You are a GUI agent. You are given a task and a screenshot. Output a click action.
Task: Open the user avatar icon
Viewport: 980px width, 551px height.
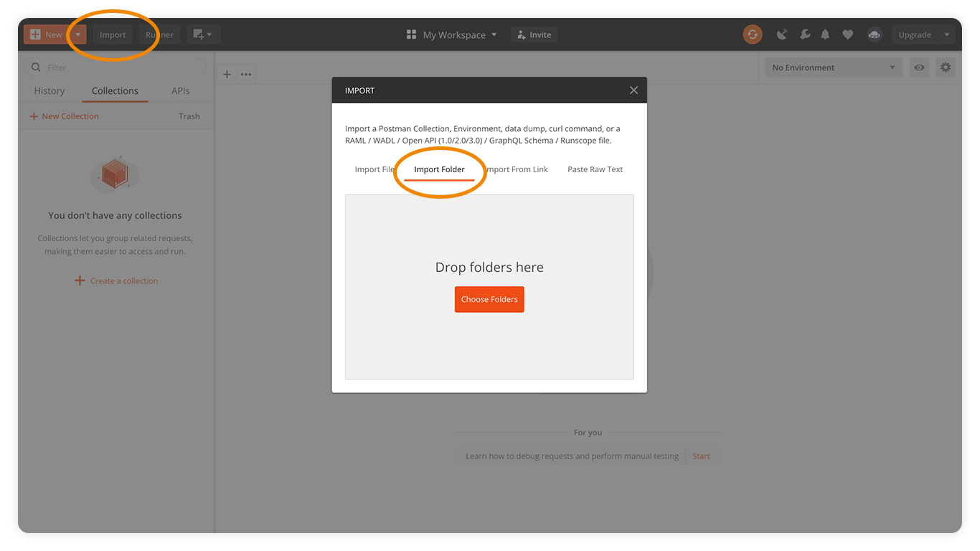click(x=874, y=34)
